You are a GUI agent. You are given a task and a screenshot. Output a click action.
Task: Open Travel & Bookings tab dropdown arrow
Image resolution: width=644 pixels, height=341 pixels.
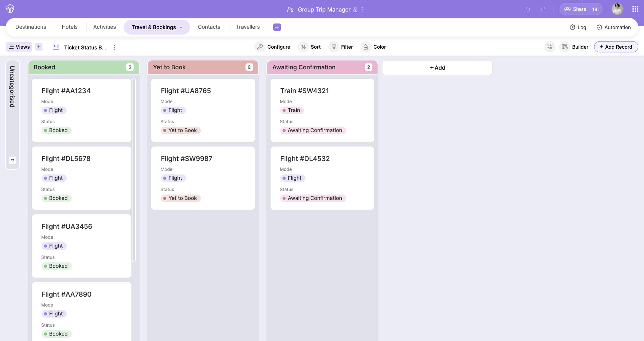coord(181,27)
